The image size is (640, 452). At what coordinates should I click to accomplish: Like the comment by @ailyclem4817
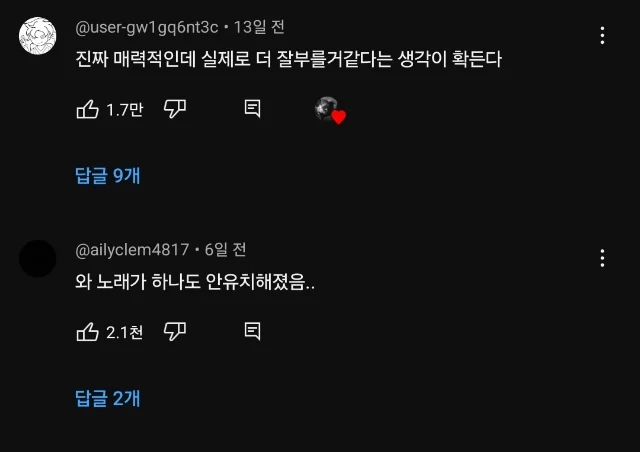[x=87, y=332]
